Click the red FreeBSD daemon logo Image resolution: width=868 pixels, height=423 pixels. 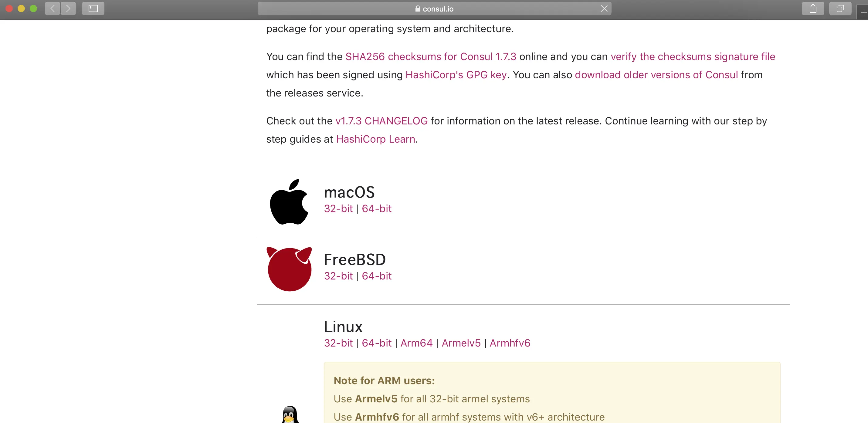[289, 269]
